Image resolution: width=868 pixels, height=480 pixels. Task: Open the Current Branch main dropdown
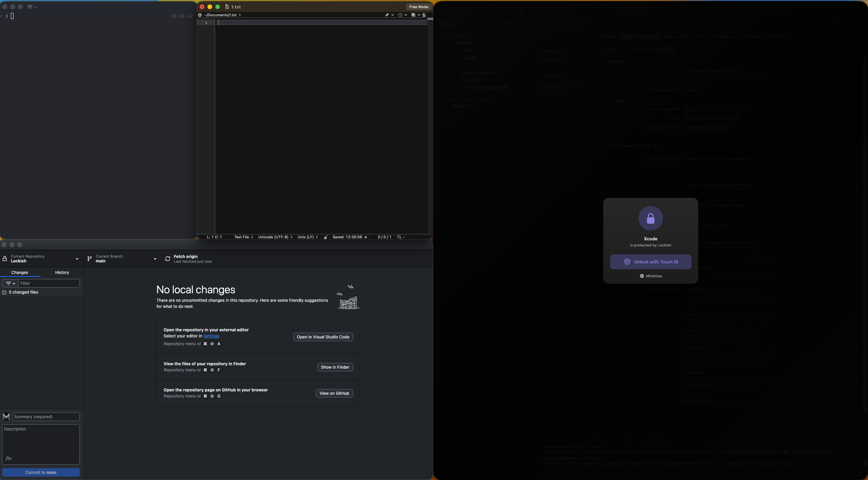[x=122, y=258]
